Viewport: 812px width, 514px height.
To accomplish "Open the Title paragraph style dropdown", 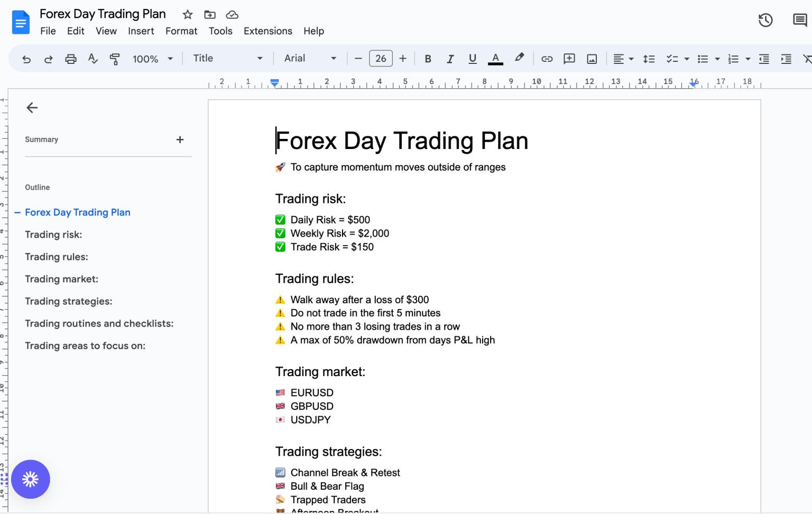I will click(227, 59).
